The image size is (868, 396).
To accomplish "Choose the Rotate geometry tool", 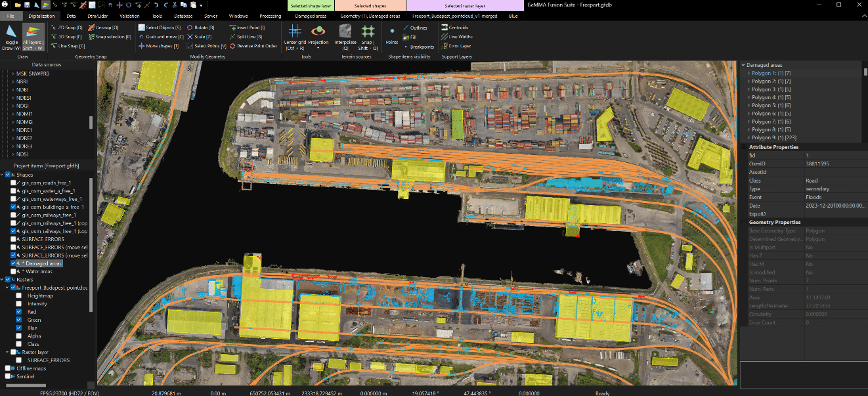I will (x=200, y=28).
